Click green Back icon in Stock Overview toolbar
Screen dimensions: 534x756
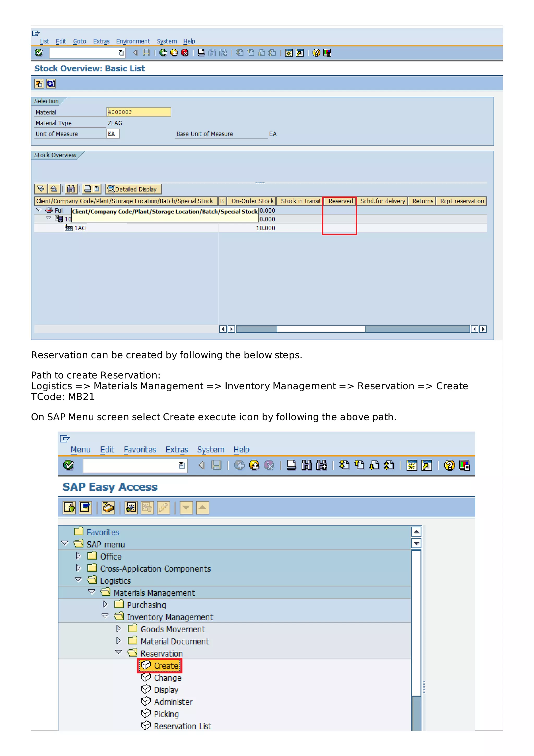[163, 53]
